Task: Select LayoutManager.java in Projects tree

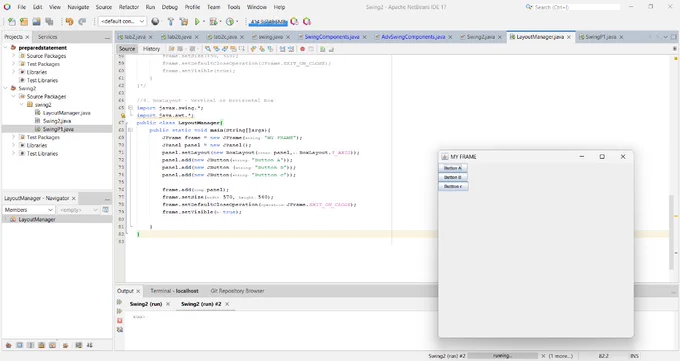Action: coord(66,113)
